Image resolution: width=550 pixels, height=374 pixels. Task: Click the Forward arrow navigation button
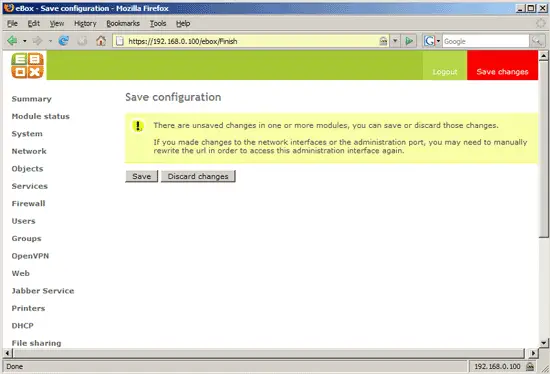tap(37, 41)
